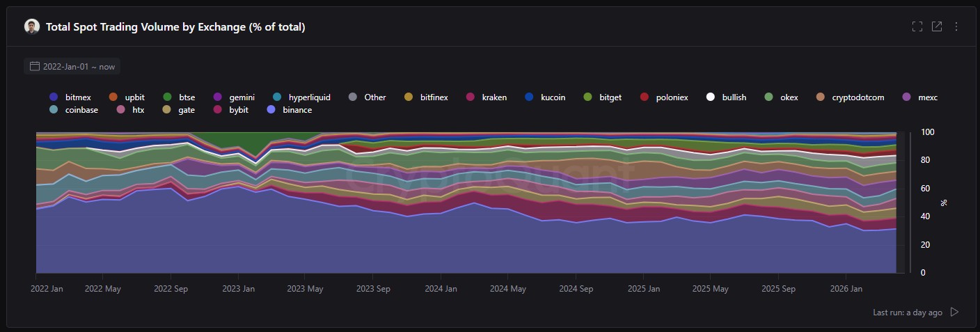Toggle binance series in legend
Viewport: 980px width, 332px height.
pyautogui.click(x=297, y=110)
